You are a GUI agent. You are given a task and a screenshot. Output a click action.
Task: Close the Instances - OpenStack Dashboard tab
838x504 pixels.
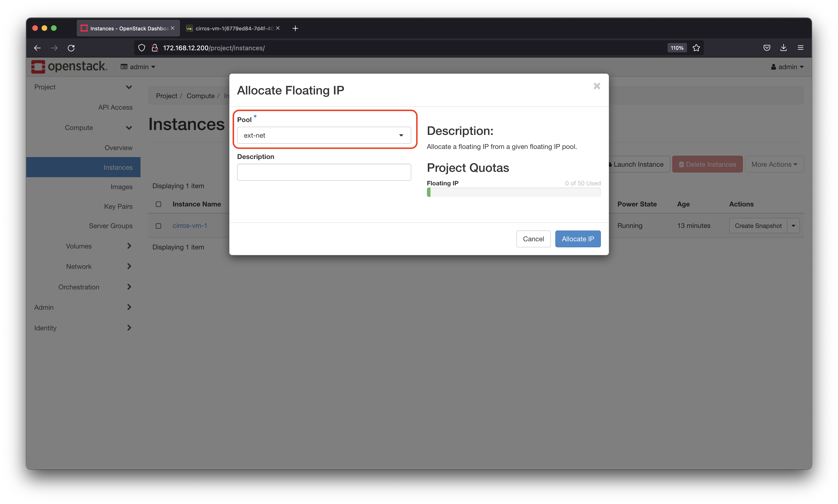(173, 28)
